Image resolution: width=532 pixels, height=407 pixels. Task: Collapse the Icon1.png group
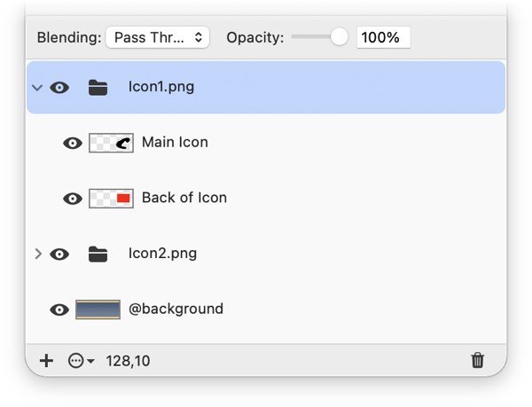tap(36, 88)
